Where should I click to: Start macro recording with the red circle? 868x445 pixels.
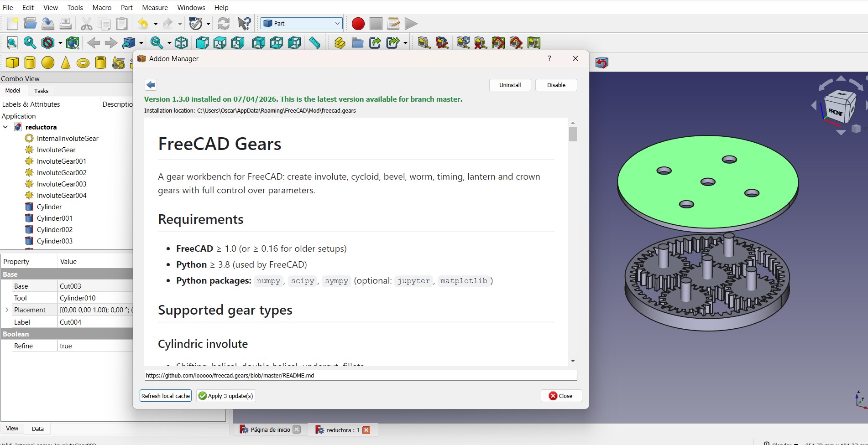pyautogui.click(x=358, y=23)
